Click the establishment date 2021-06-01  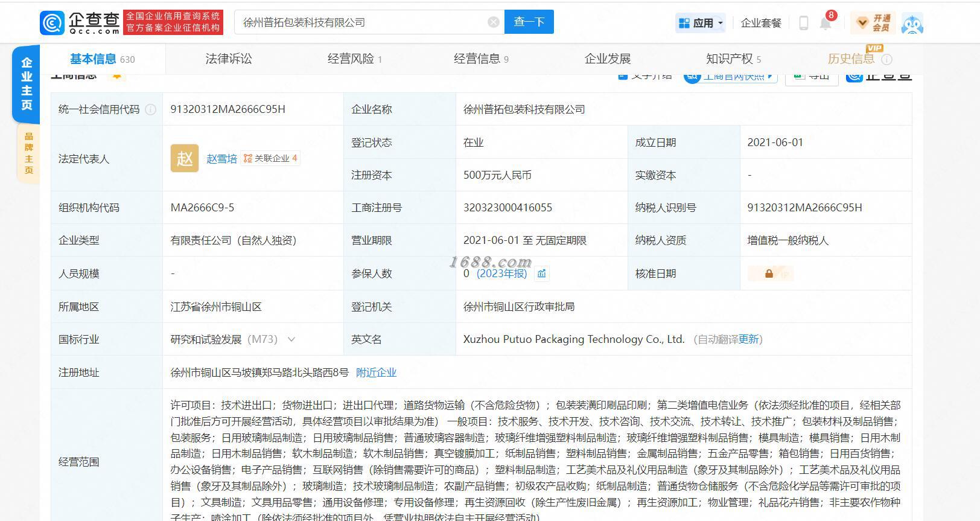775,142
